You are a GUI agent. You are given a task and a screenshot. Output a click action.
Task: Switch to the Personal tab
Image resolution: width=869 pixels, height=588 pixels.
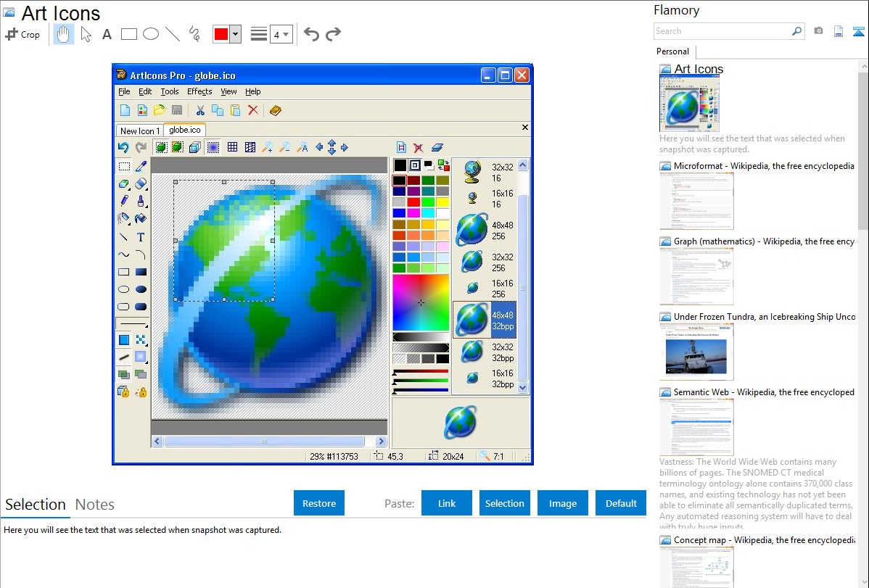pyautogui.click(x=673, y=51)
